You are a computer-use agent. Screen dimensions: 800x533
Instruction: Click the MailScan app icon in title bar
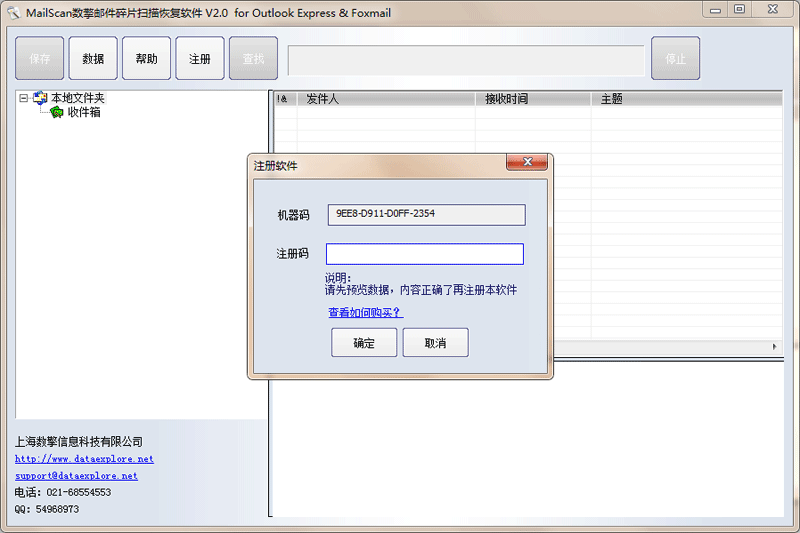click(x=13, y=13)
